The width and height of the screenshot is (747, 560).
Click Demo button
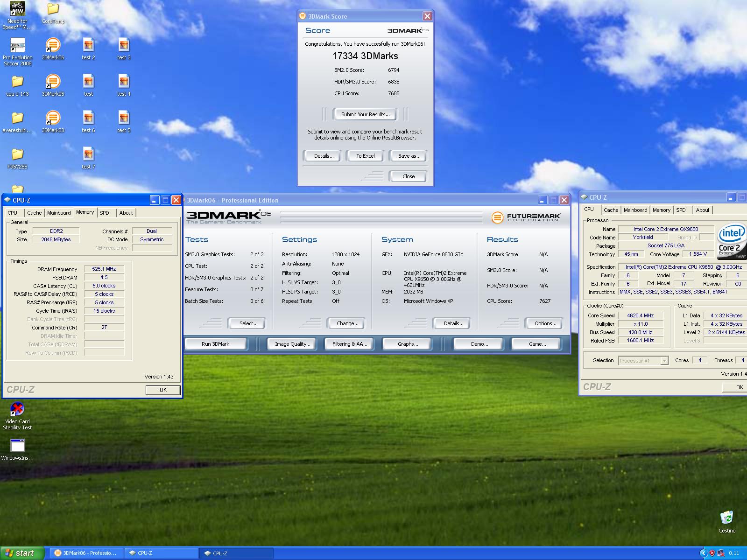pos(479,344)
